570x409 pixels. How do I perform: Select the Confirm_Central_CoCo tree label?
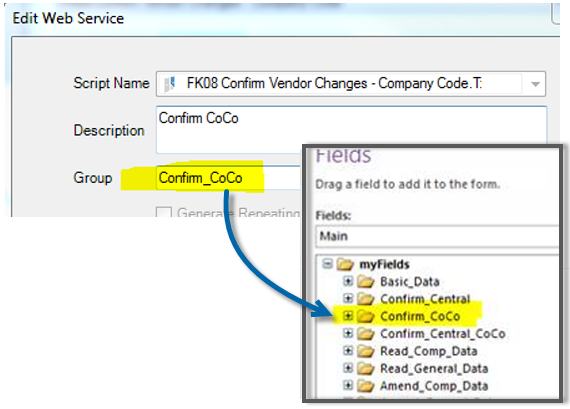(443, 334)
